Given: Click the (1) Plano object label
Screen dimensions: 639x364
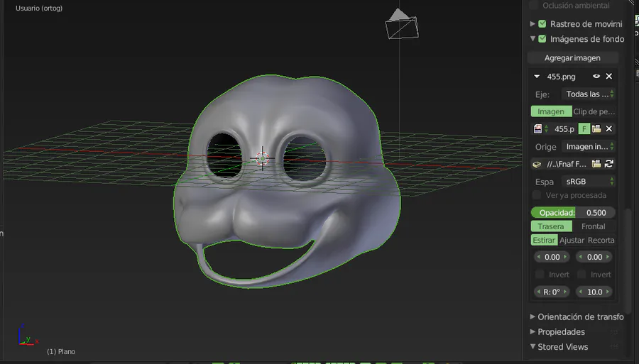Looking at the screenshot, I should [61, 351].
